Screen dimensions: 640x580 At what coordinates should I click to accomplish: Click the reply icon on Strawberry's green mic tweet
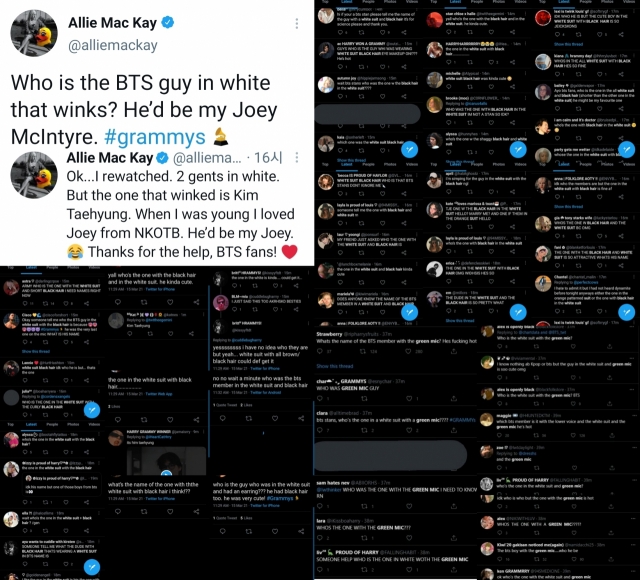pos(320,351)
